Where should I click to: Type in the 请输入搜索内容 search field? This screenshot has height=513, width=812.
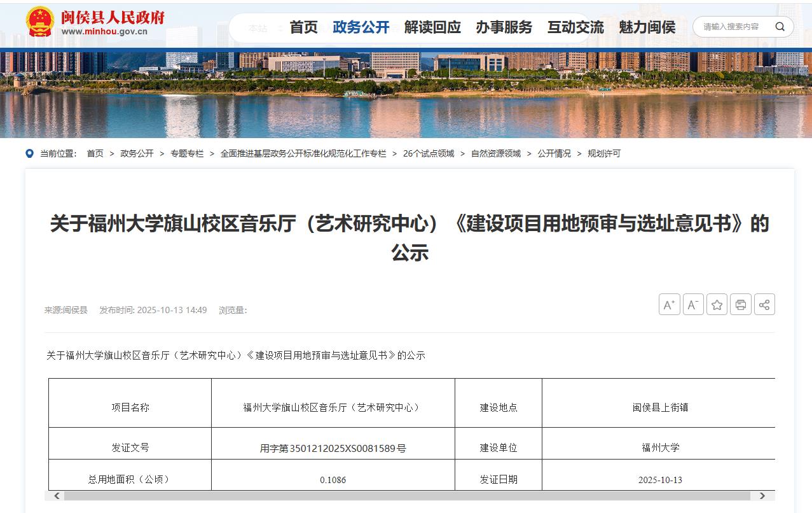(731, 27)
